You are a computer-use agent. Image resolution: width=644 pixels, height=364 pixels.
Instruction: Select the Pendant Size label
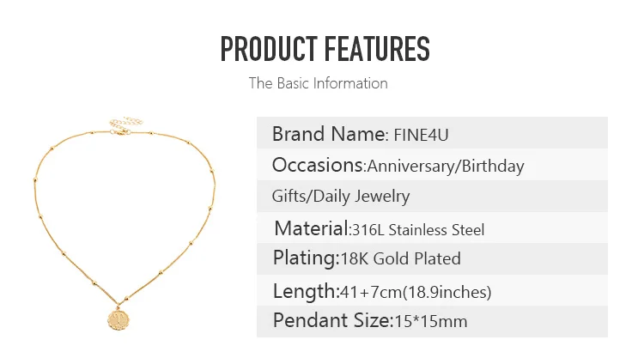[x=333, y=320]
